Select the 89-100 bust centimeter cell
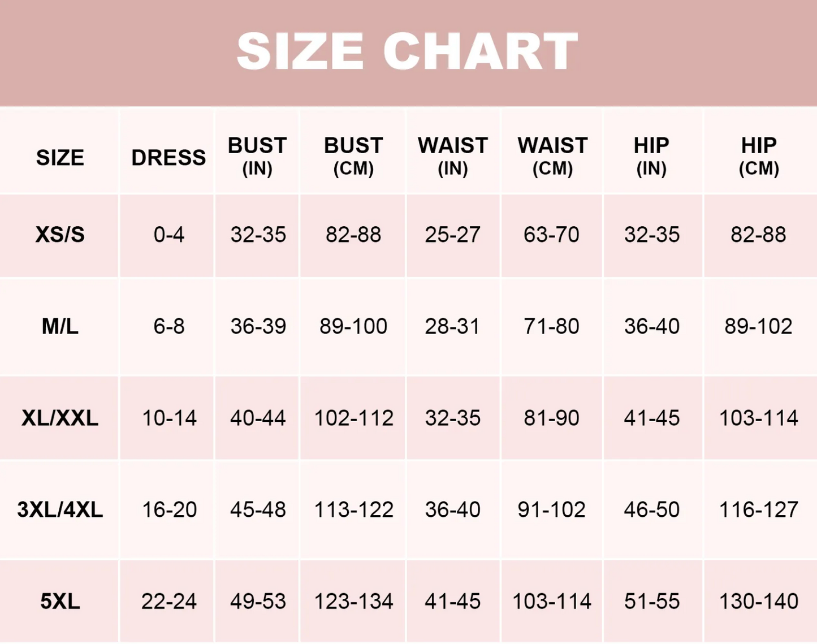The height and width of the screenshot is (644, 817). [353, 326]
